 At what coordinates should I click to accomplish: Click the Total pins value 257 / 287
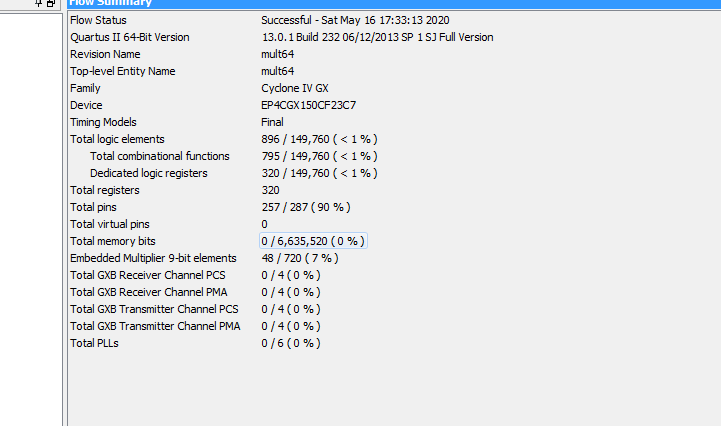click(306, 207)
